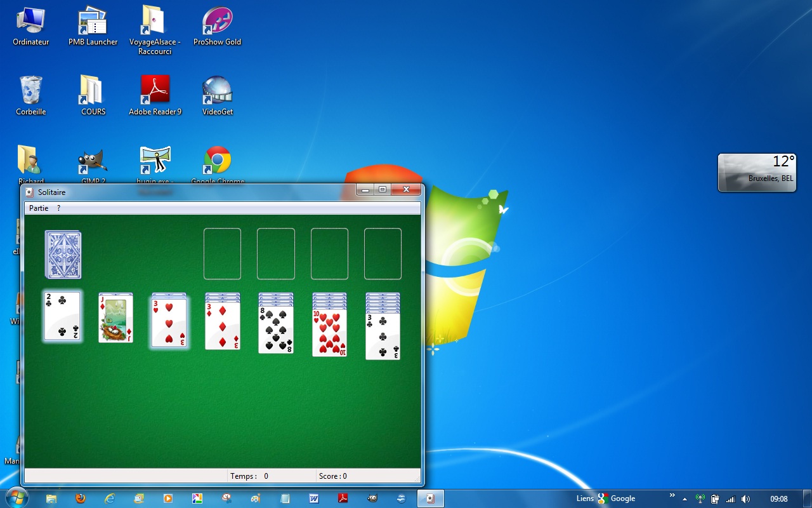This screenshot has width=812, height=508.
Task: Minimize the Solitaire window
Action: coord(365,189)
